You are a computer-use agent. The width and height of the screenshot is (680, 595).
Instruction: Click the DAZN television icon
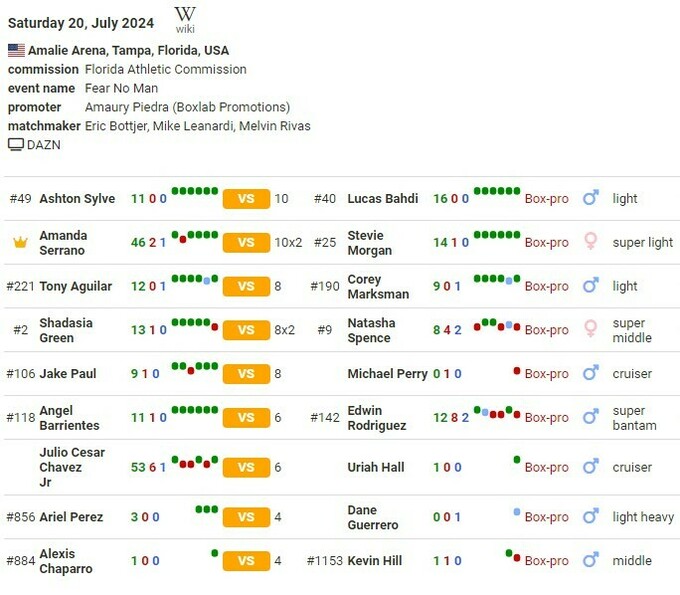coord(16,145)
